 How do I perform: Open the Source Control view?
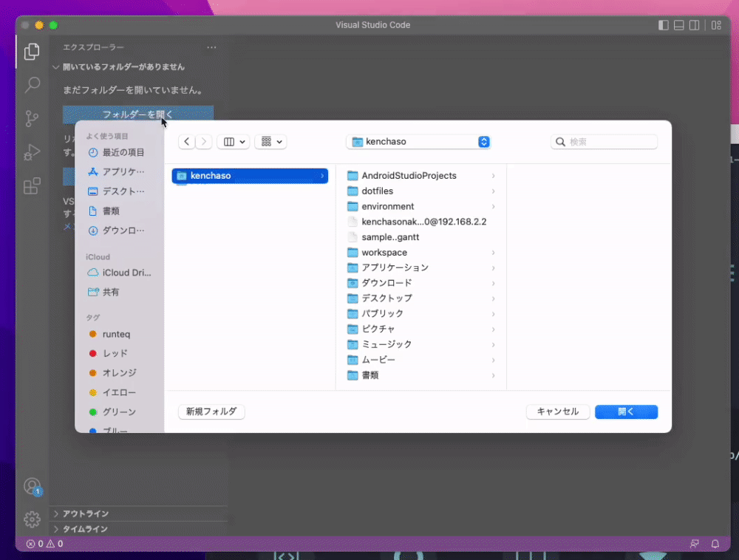(x=32, y=118)
